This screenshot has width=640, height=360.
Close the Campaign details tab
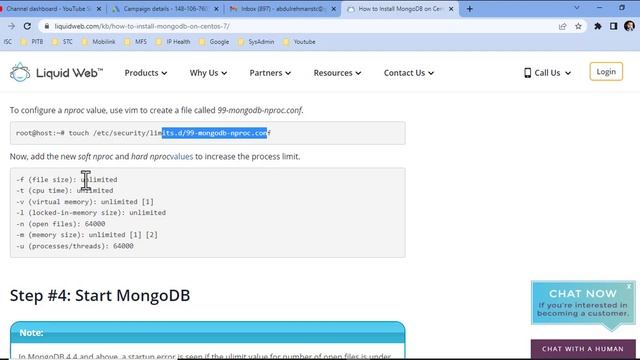[216, 9]
